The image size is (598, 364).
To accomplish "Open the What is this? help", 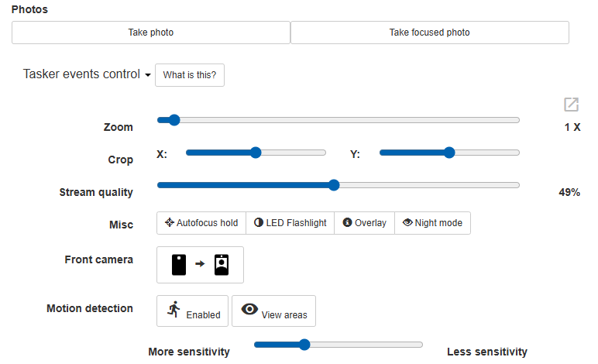I will coord(190,75).
